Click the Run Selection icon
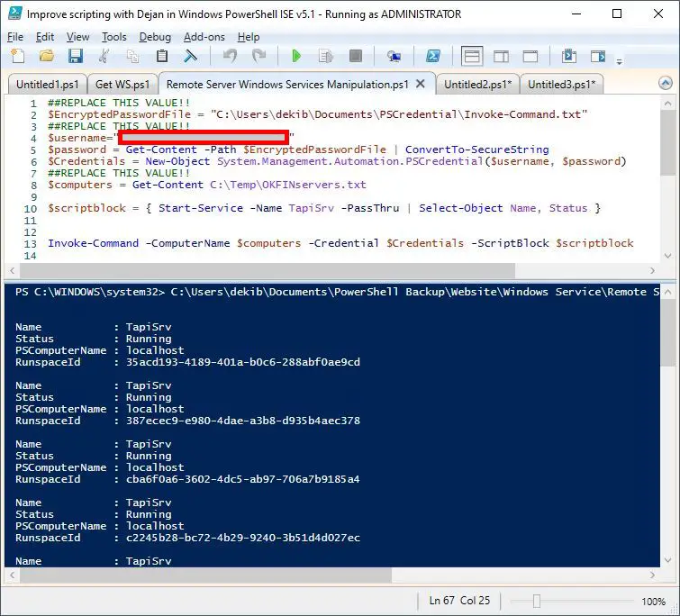This screenshot has height=616, width=680. tap(326, 57)
